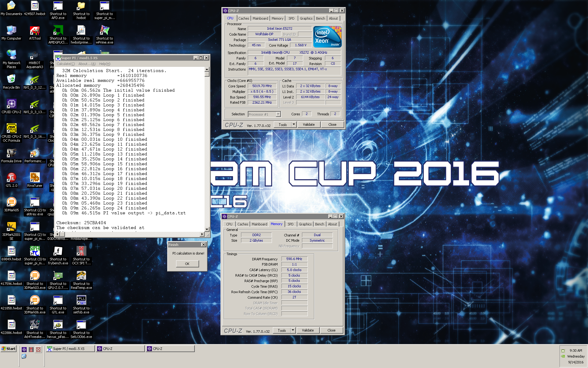Expand Processor selection dropdown in CPU-Z

click(x=278, y=114)
